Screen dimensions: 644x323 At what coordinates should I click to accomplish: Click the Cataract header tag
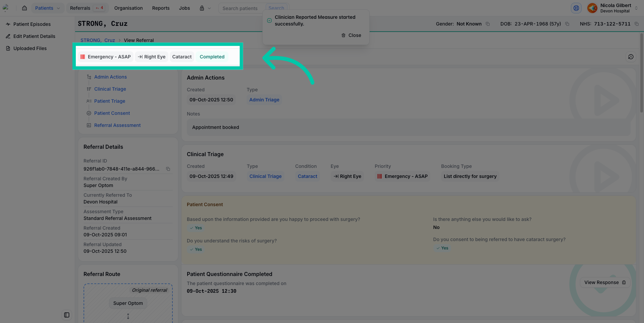pos(182,57)
